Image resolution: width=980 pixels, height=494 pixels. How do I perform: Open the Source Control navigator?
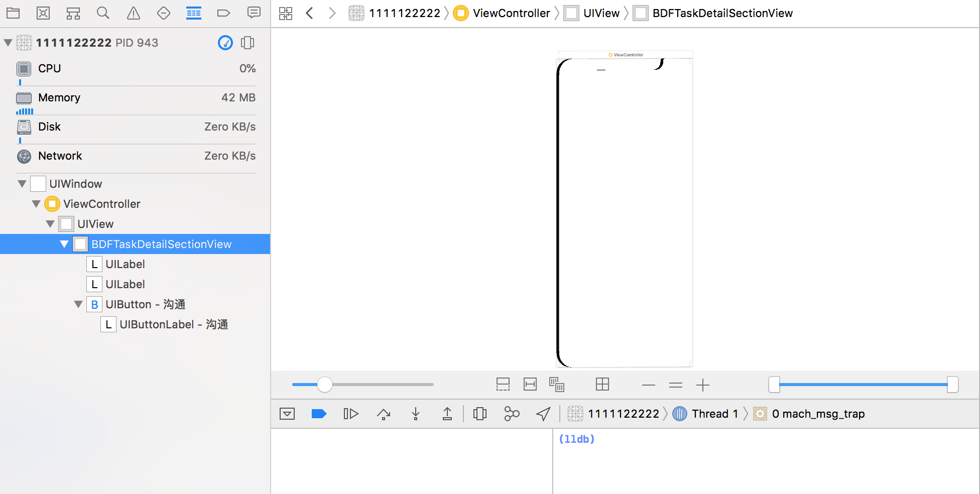point(43,13)
